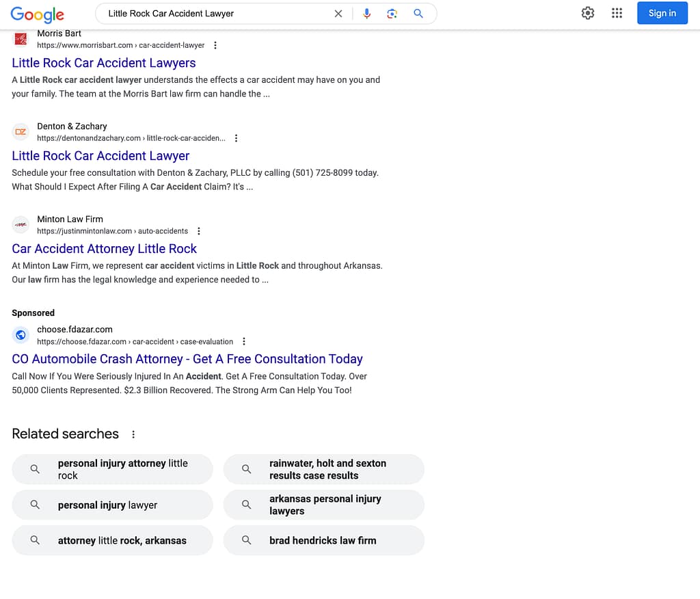
Task: Open more options for Minton Law Firm result
Action: point(199,231)
